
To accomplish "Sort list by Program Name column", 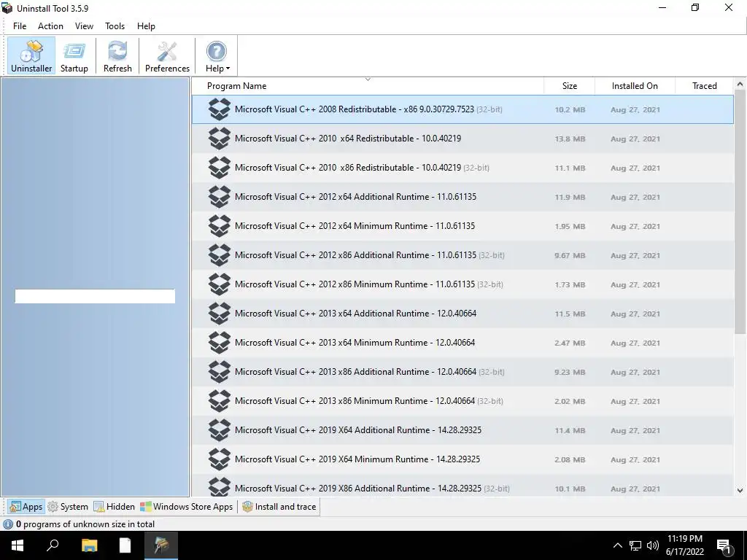I will point(368,86).
